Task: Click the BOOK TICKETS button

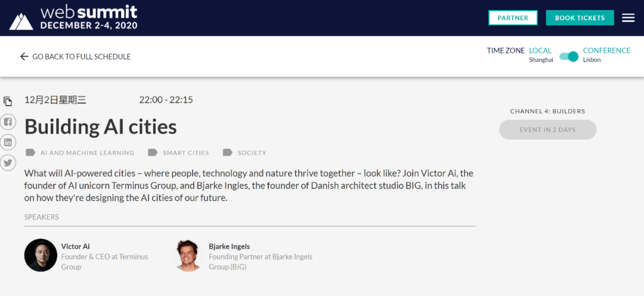Action: tap(580, 18)
